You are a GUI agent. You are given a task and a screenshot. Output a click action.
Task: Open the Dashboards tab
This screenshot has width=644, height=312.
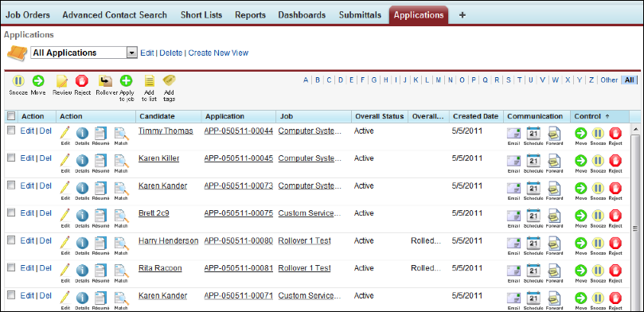click(x=302, y=15)
